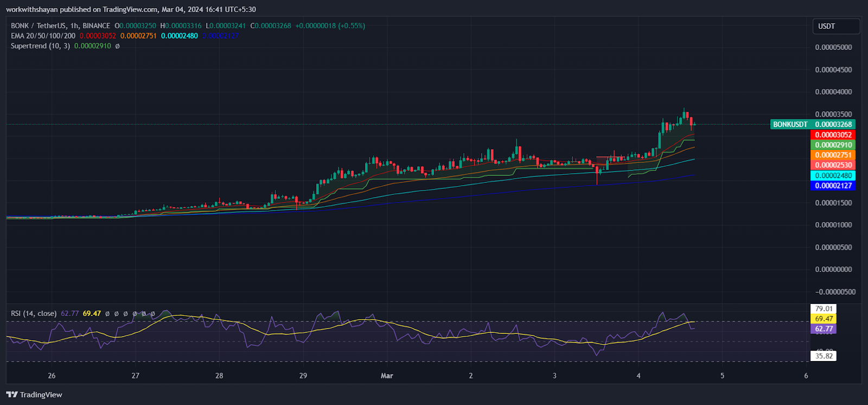The image size is (868, 405).
Task: Click date 5 on the time axis
Action: pyautogui.click(x=722, y=376)
